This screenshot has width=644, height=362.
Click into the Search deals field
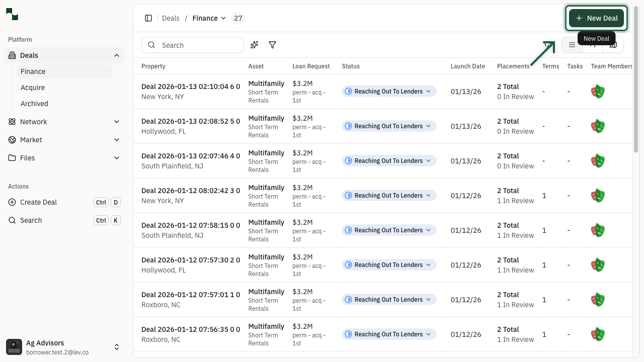(x=199, y=45)
